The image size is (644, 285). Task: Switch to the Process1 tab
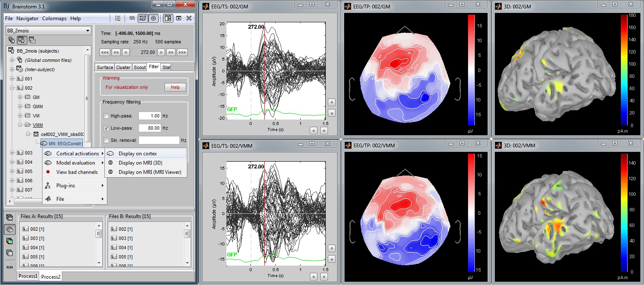(x=27, y=276)
